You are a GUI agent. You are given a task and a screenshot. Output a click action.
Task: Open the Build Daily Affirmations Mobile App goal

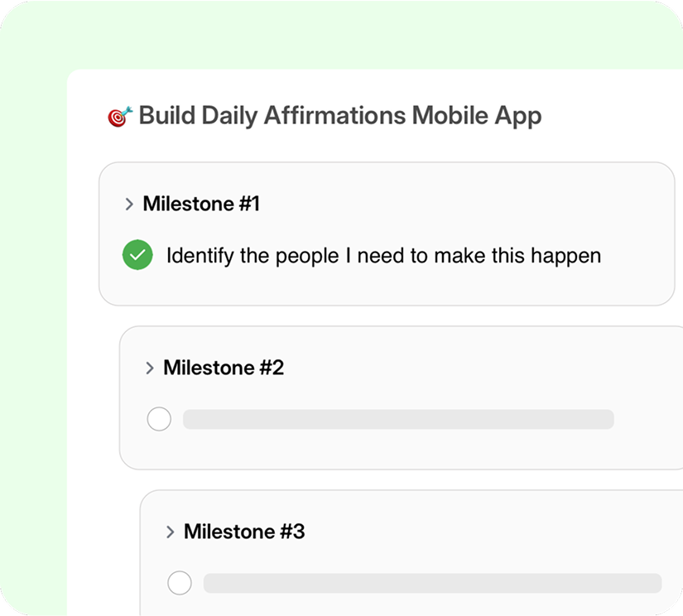pyautogui.click(x=341, y=117)
